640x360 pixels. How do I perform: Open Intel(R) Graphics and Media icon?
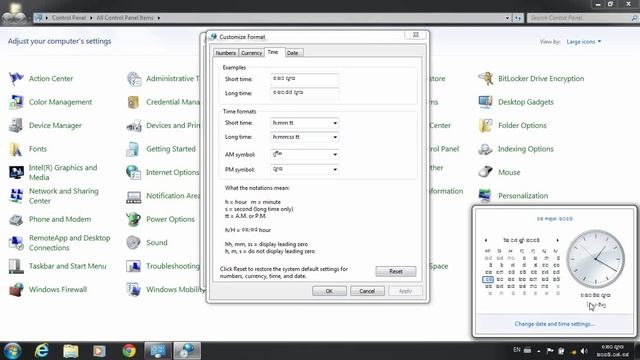pyautogui.click(x=16, y=172)
